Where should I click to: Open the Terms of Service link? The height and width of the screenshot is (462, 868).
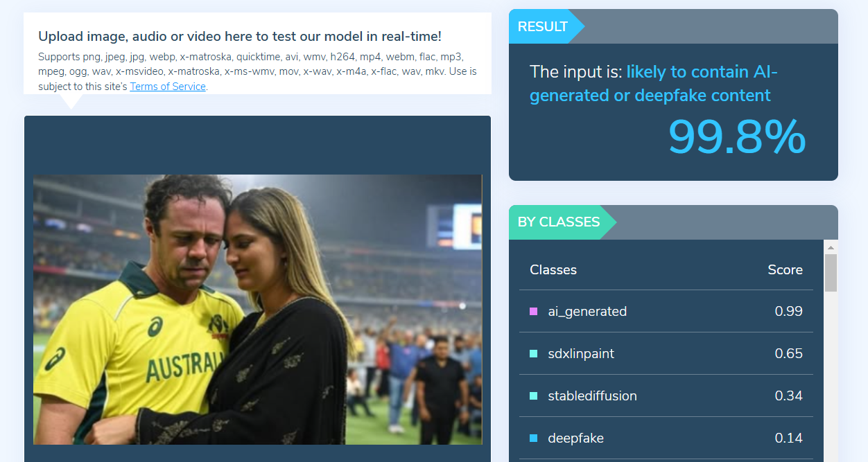pyautogui.click(x=168, y=87)
